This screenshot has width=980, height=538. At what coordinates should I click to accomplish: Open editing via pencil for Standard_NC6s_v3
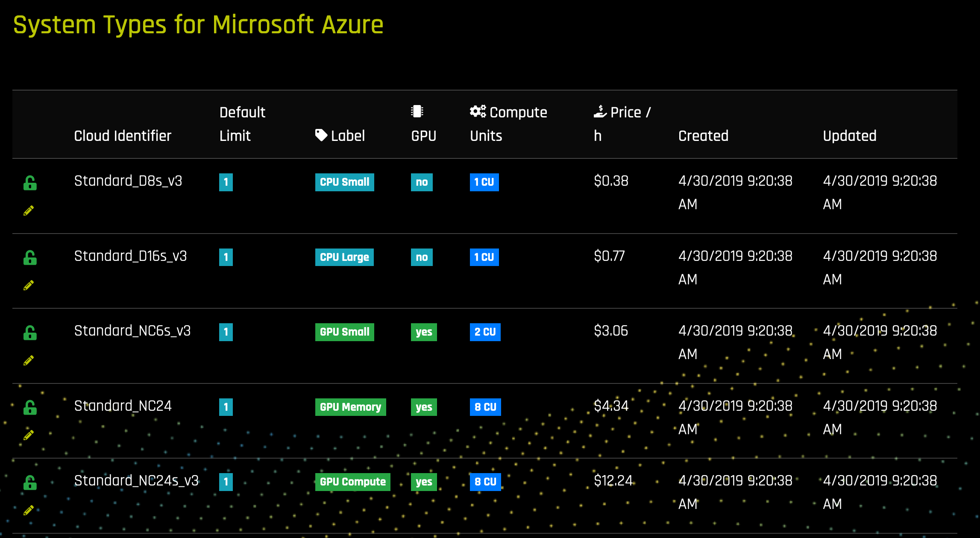tap(29, 360)
